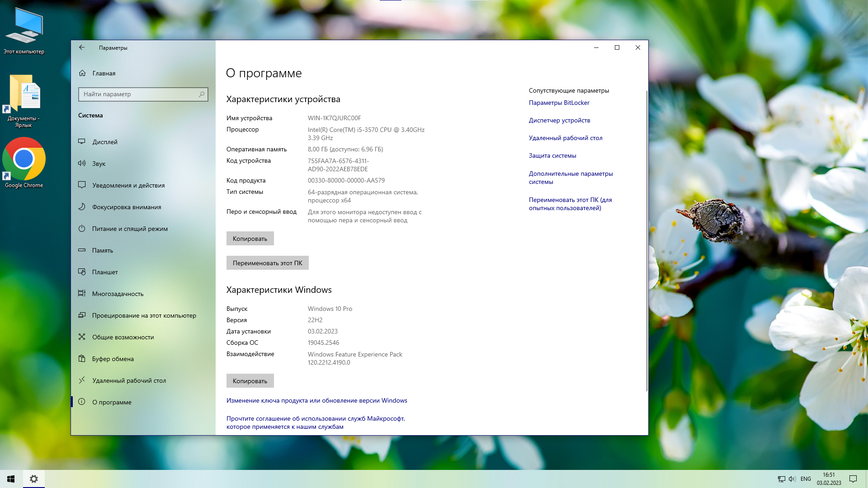The width and height of the screenshot is (868, 488).
Task: Open Звук (Sound) settings
Action: point(99,163)
